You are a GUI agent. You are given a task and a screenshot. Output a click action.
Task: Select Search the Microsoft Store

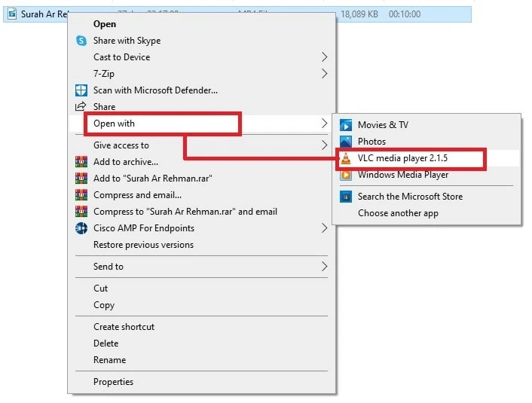tap(427, 197)
